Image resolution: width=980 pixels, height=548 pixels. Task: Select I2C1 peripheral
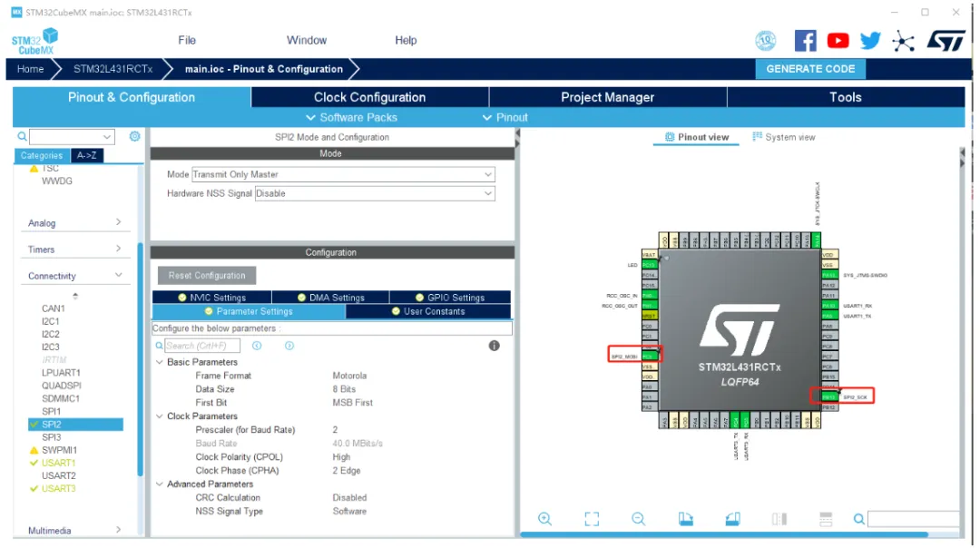coord(51,321)
